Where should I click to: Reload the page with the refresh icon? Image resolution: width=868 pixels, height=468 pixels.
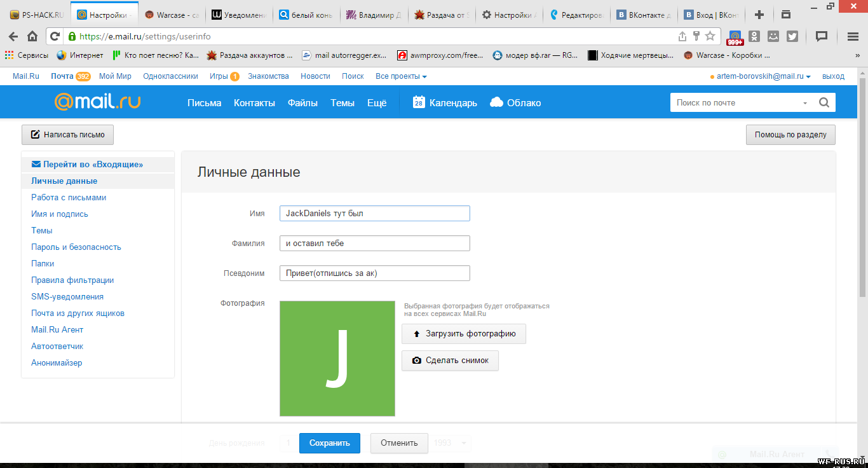click(55, 36)
